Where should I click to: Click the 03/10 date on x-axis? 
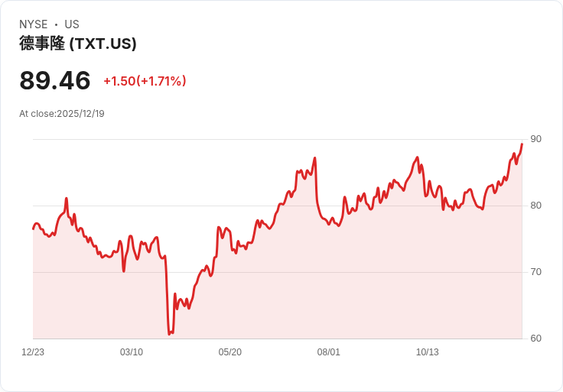132,352
